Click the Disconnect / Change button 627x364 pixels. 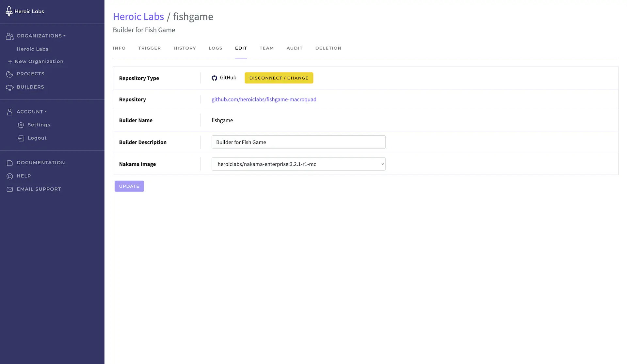(279, 78)
